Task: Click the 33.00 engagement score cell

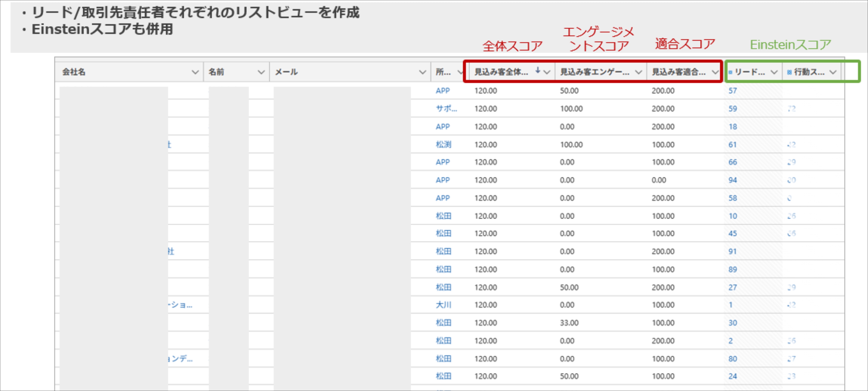Action: click(569, 323)
